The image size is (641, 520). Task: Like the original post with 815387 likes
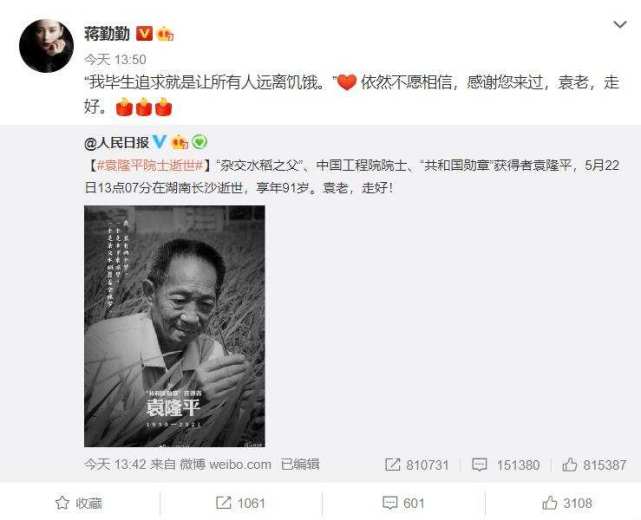[x=594, y=465]
